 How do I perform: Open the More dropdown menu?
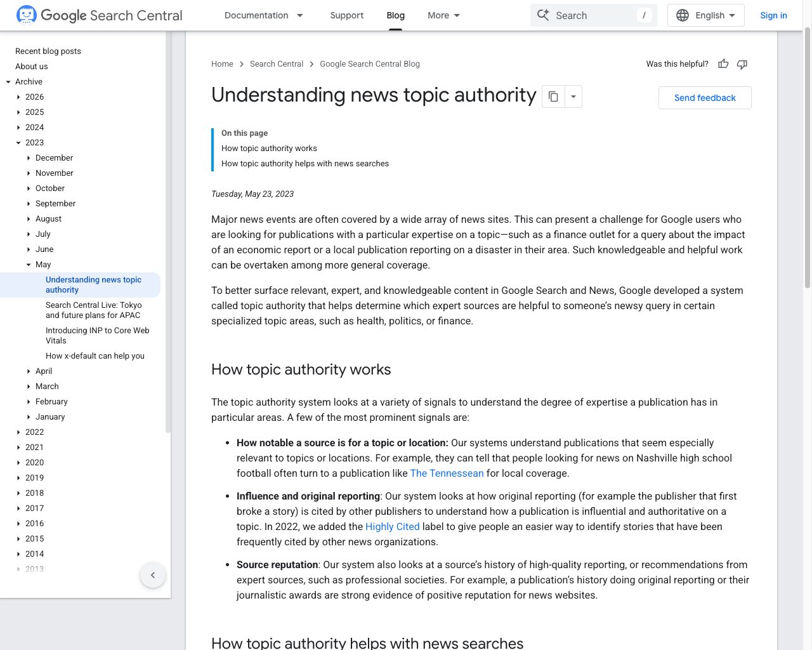pos(444,15)
